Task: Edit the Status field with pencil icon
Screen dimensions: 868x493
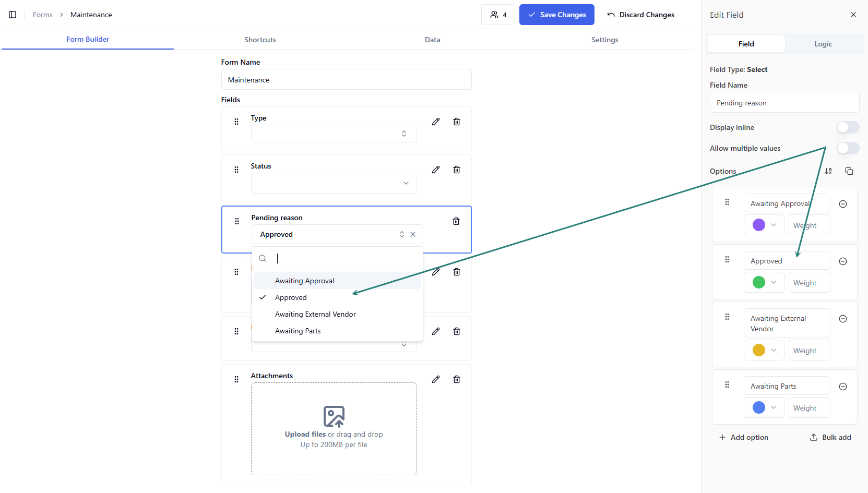Action: (435, 170)
